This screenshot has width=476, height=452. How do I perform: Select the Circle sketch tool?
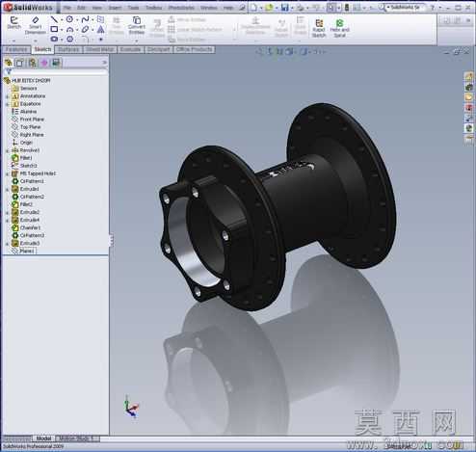point(69,19)
